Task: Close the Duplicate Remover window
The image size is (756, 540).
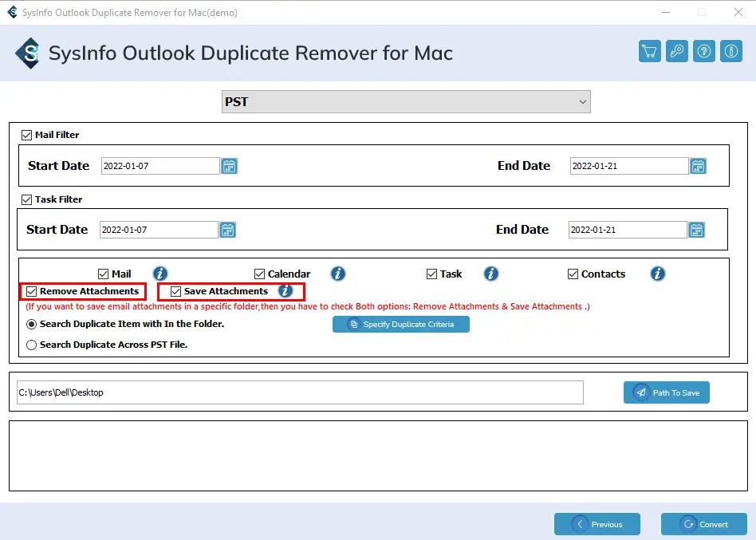Action: [x=738, y=12]
